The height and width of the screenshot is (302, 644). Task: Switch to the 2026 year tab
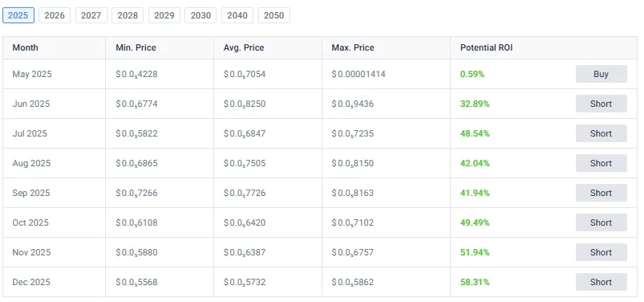(55, 15)
